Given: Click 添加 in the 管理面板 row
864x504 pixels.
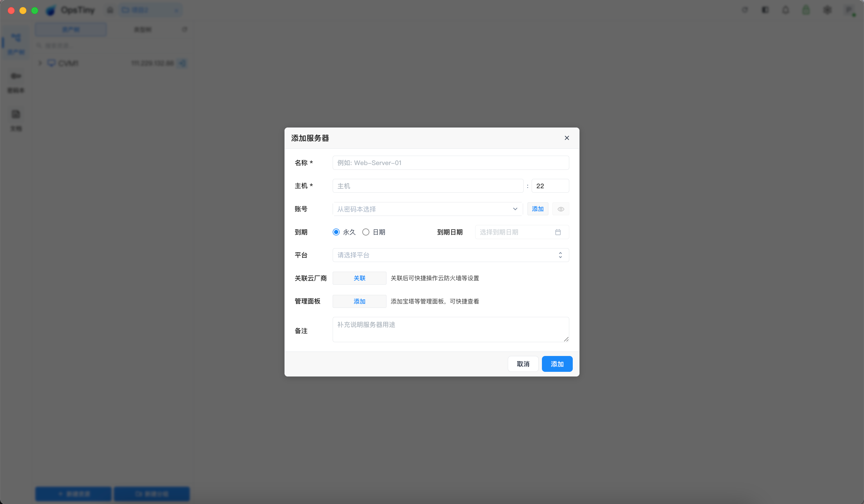Looking at the screenshot, I should point(359,301).
